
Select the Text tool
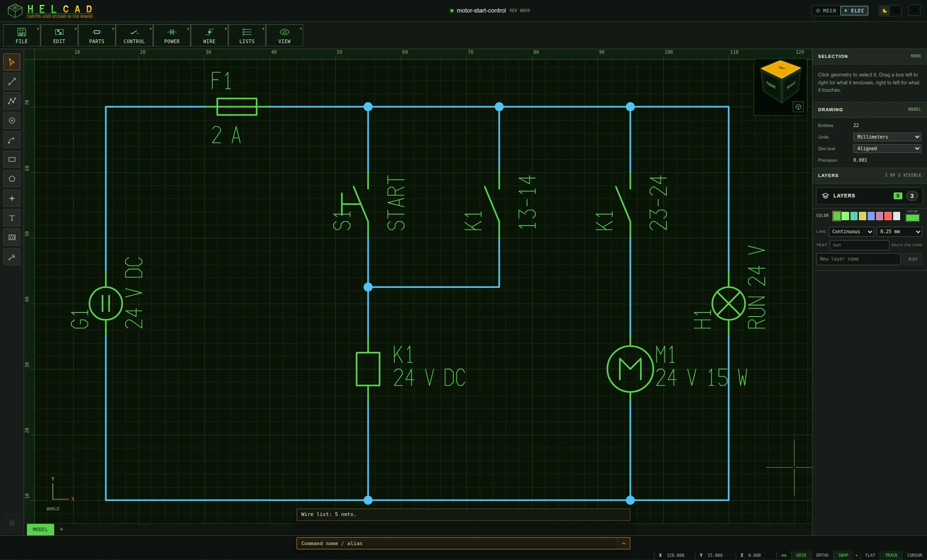12,218
